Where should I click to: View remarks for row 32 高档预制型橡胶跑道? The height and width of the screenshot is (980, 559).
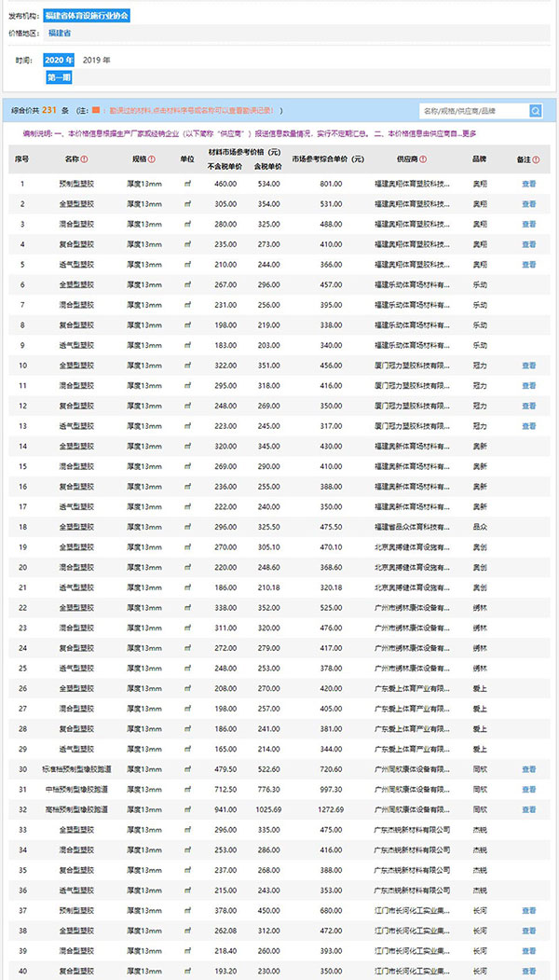point(528,809)
